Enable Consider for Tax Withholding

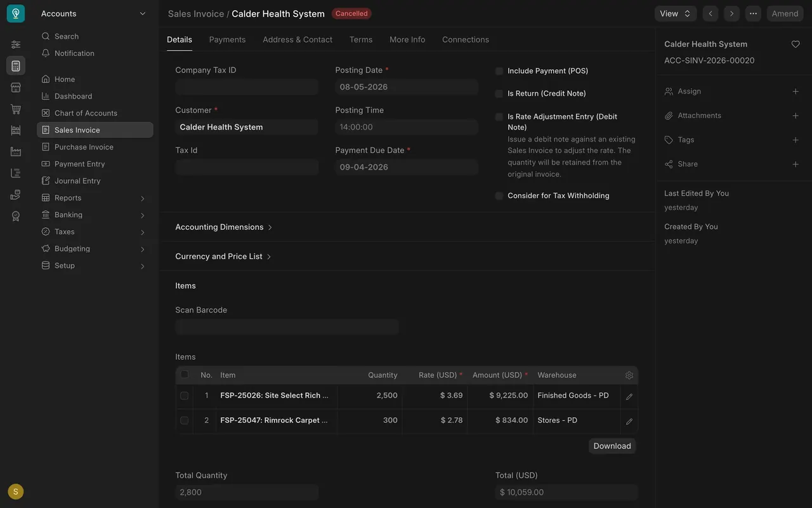click(499, 196)
